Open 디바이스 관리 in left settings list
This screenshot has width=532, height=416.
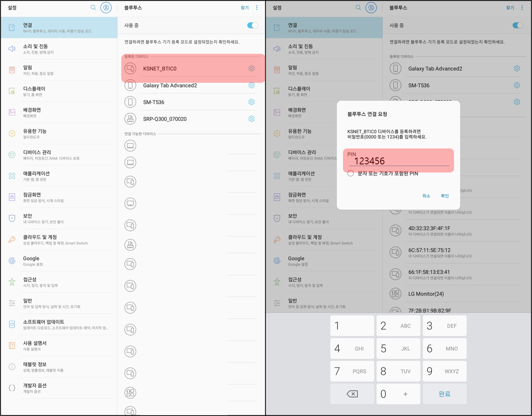(x=59, y=155)
